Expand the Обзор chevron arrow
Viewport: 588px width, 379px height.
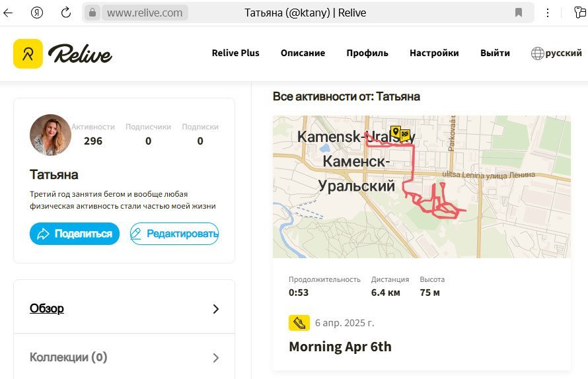(x=215, y=309)
